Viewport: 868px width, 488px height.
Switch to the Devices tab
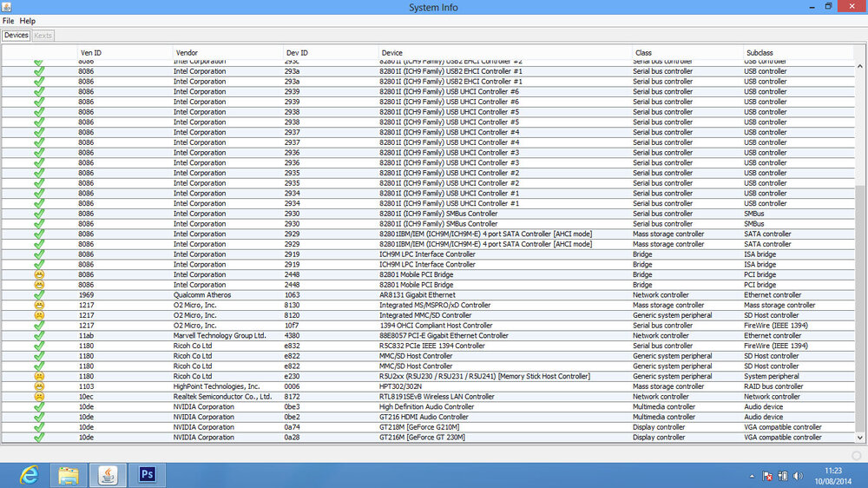point(16,36)
